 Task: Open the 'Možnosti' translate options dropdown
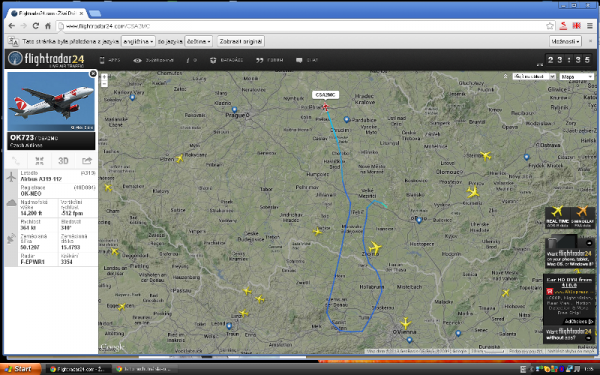point(566,41)
